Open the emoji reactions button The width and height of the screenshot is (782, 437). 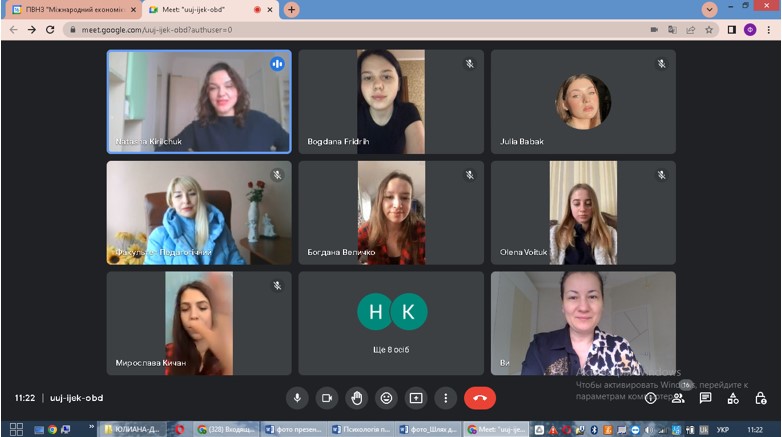[x=387, y=398]
